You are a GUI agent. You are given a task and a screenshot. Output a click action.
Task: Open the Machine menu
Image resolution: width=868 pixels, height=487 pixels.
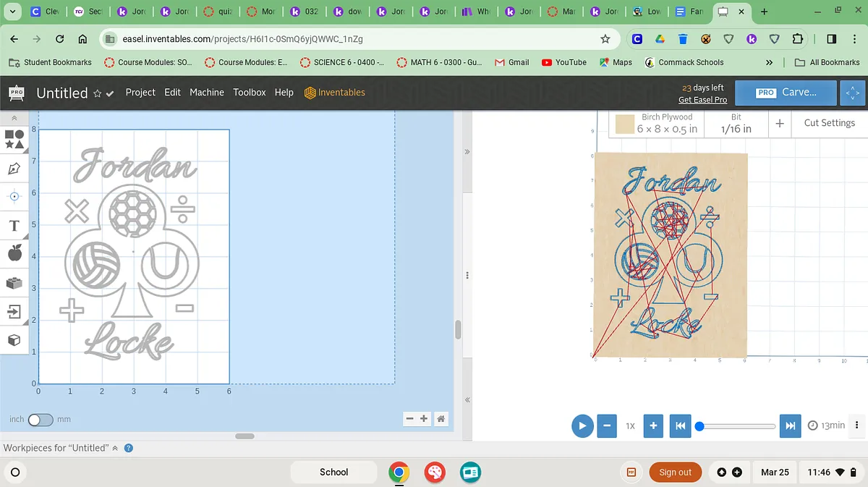[x=207, y=93]
